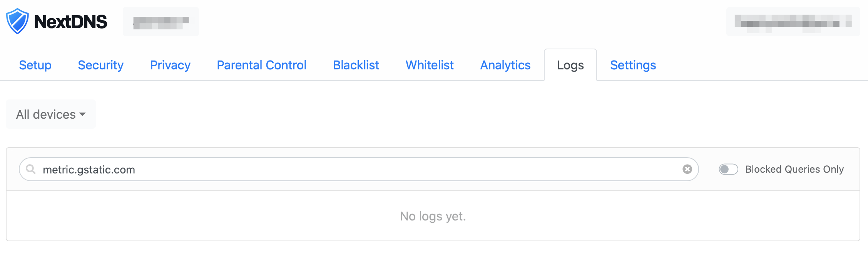Image resolution: width=868 pixels, height=254 pixels.
Task: Open the All devices dropdown
Action: [50, 114]
